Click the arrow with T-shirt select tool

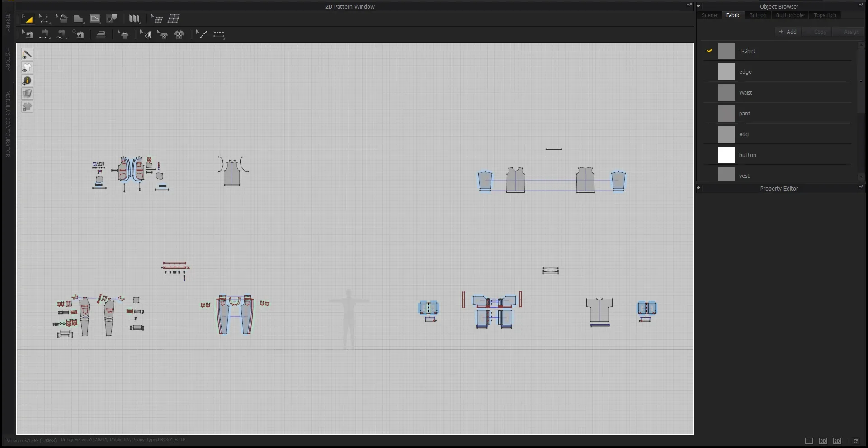point(123,34)
